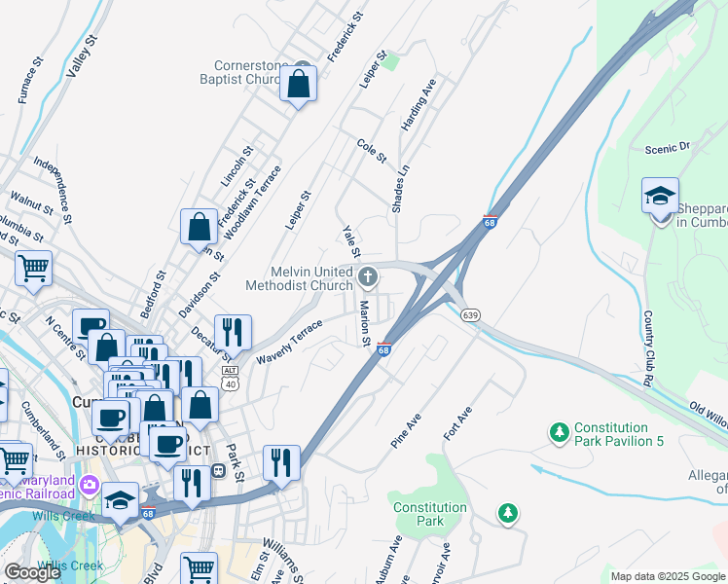728x584 pixels.
Task: Click the graduation cap marker near Scenic Dr
Action: pos(660,197)
